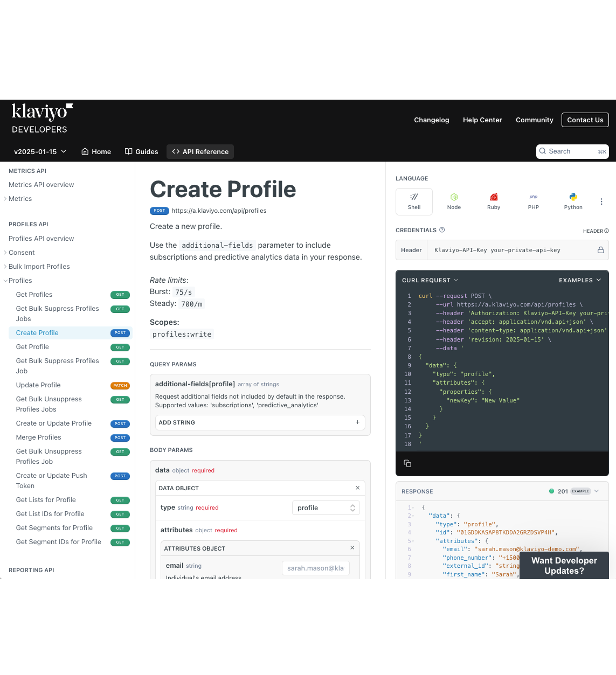Open Get Bulk Suppress Profiles Jobs endpoint
Image resolution: width=616 pixels, height=675 pixels.
tap(71, 314)
